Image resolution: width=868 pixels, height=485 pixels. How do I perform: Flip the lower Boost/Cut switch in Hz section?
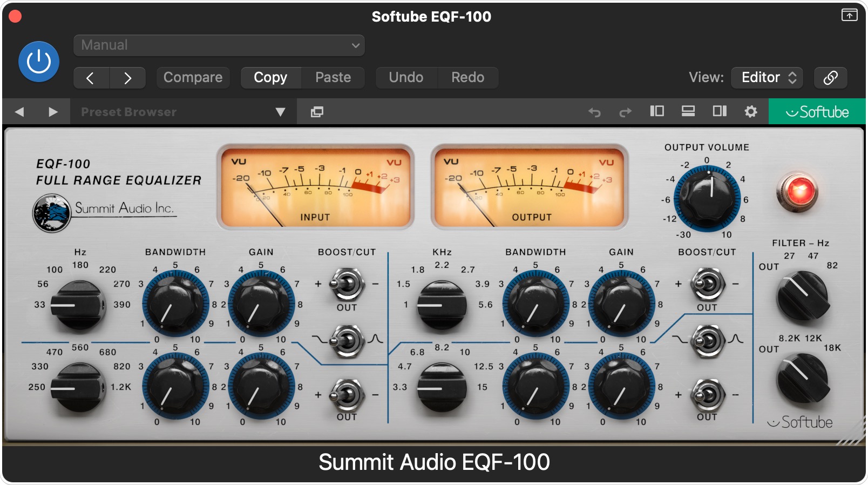click(347, 394)
